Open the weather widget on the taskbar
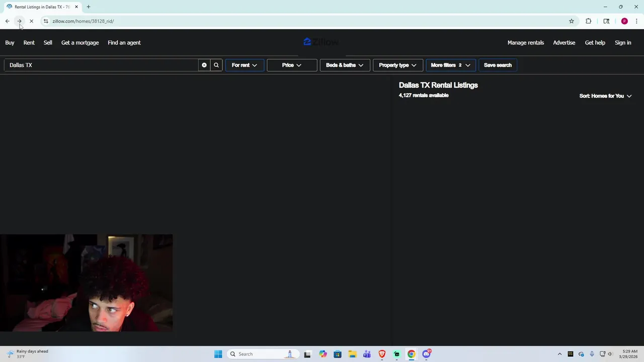 point(28,354)
